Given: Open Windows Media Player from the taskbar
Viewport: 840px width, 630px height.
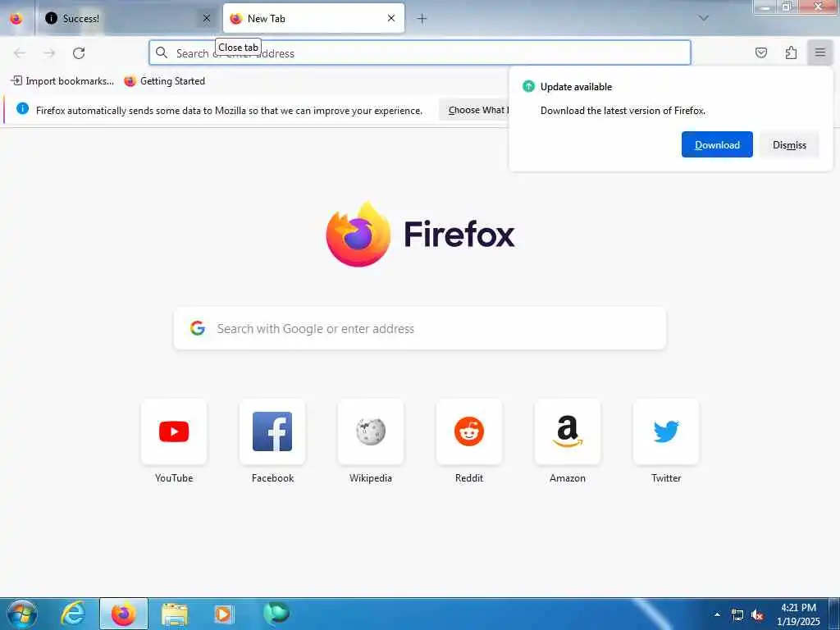Looking at the screenshot, I should click(x=223, y=614).
